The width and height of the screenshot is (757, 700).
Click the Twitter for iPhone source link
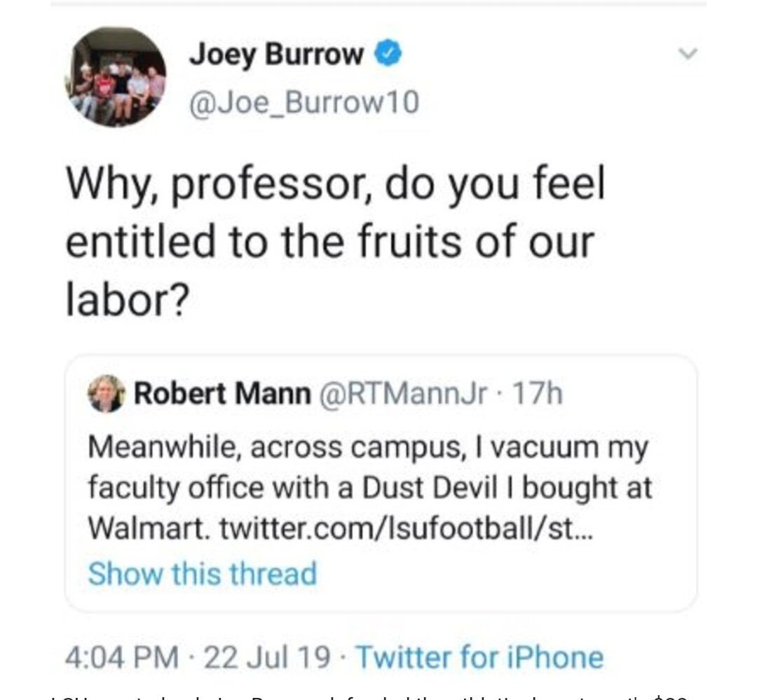click(480, 657)
